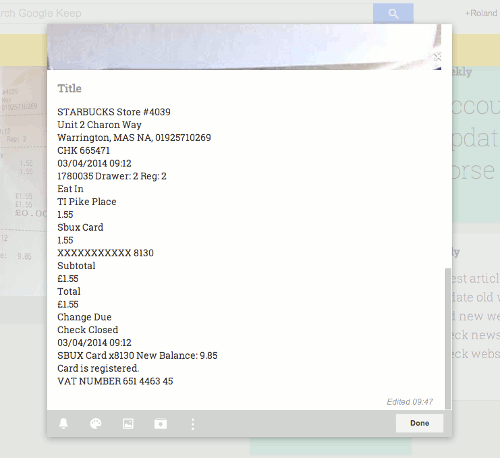The height and width of the screenshot is (458, 500).
Task: Click the 'Sbux Card' line
Action: (80, 227)
